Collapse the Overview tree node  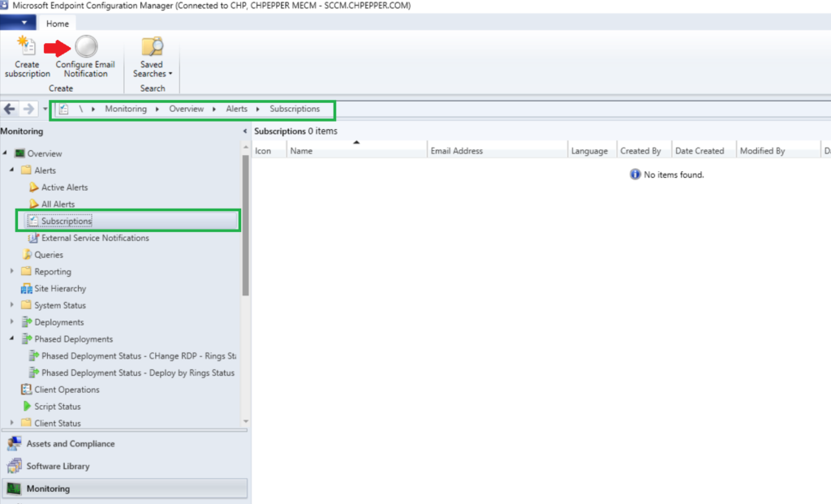[x=6, y=153]
